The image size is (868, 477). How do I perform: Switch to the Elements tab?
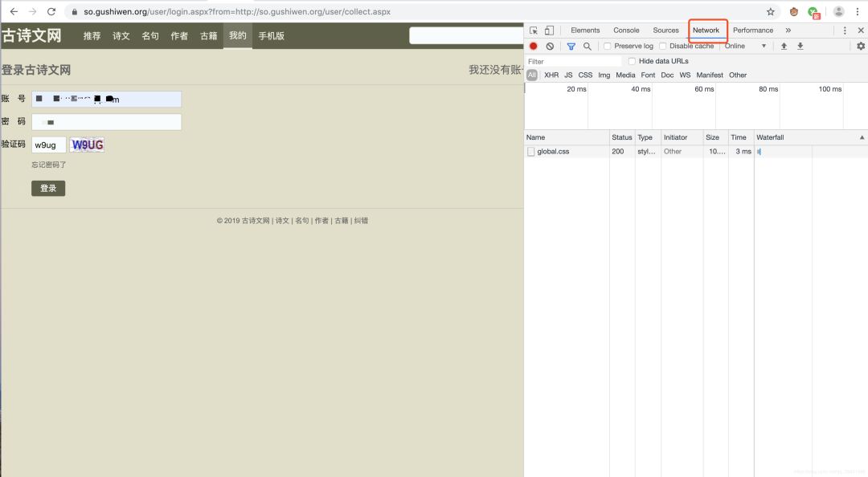[585, 31]
